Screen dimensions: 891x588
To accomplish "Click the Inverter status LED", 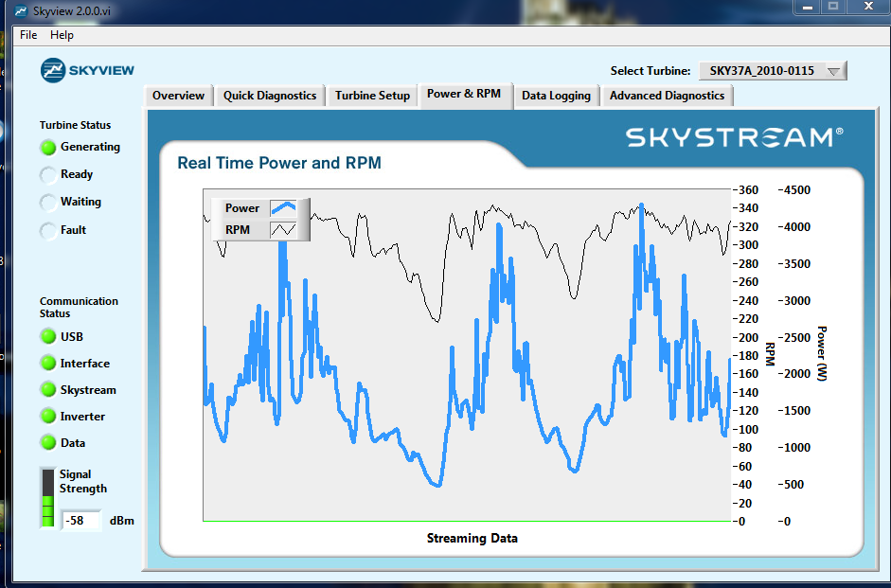I will tap(48, 417).
